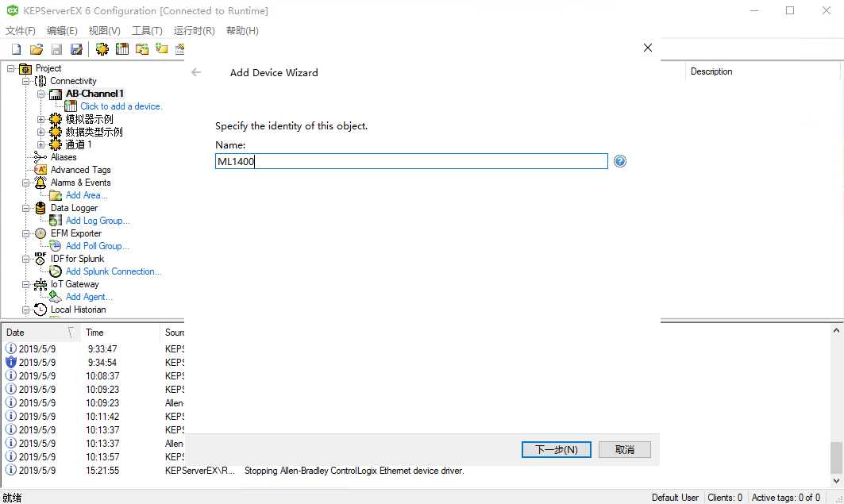This screenshot has height=504, width=844.
Task: Collapse the Project tree node
Action: click(11, 69)
